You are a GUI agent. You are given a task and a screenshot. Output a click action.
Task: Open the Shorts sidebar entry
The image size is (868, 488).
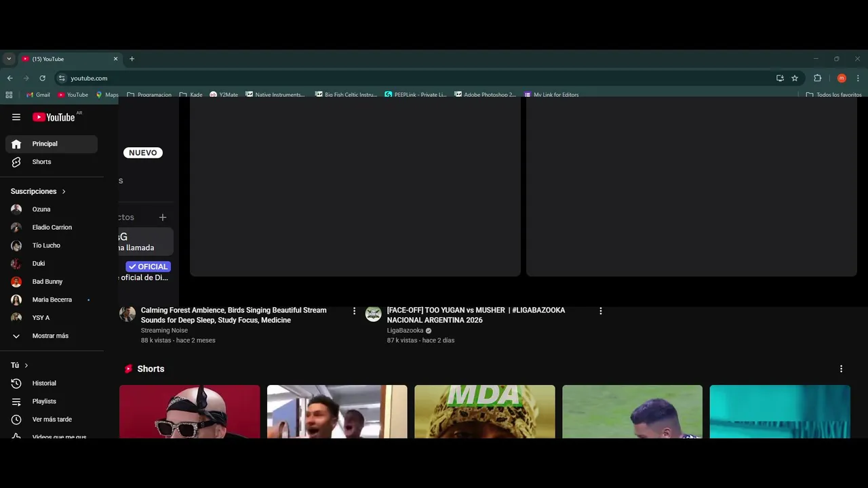[52, 162]
